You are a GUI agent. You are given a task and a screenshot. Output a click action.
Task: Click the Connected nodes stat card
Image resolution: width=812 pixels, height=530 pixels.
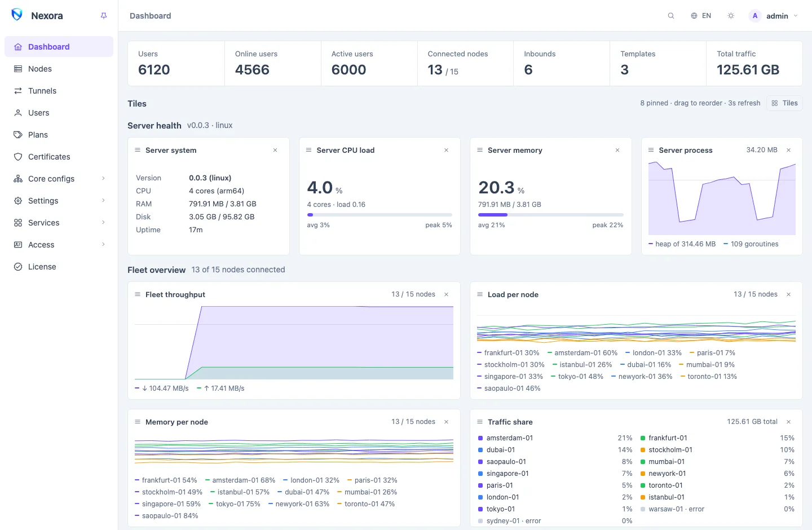[465, 64]
